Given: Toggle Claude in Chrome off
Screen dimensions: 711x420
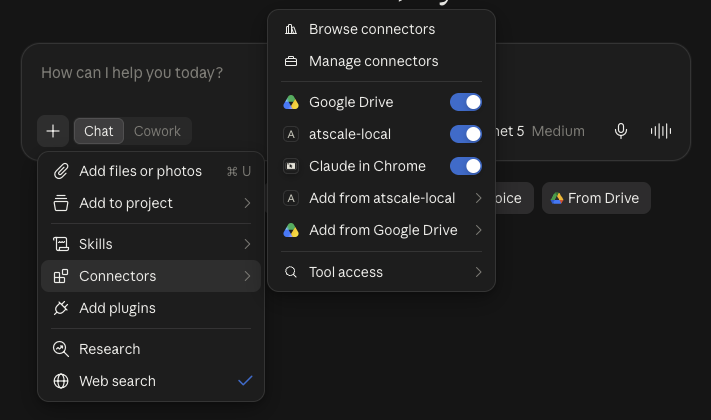Looking at the screenshot, I should click(466, 166).
